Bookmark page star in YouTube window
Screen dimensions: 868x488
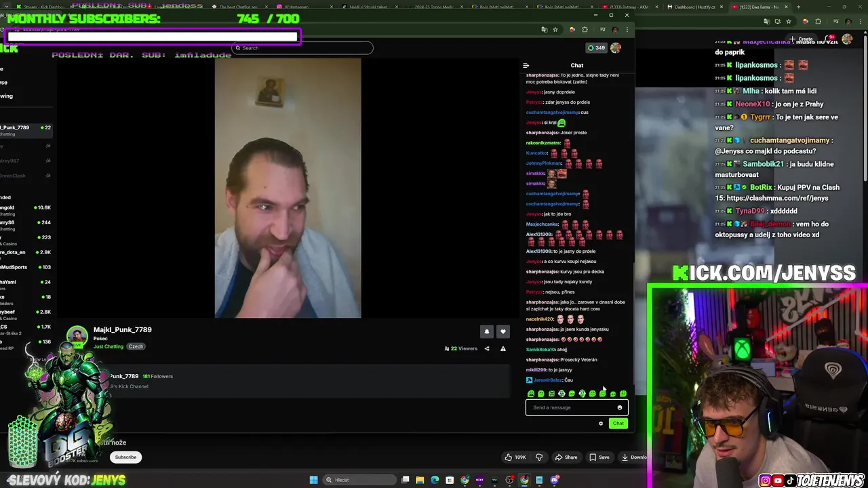pos(789,22)
